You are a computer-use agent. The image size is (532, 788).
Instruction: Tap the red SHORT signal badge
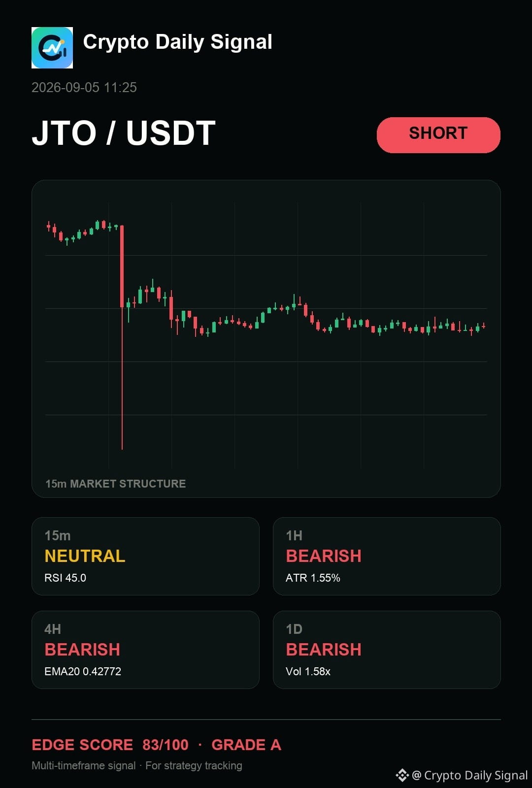tap(438, 135)
